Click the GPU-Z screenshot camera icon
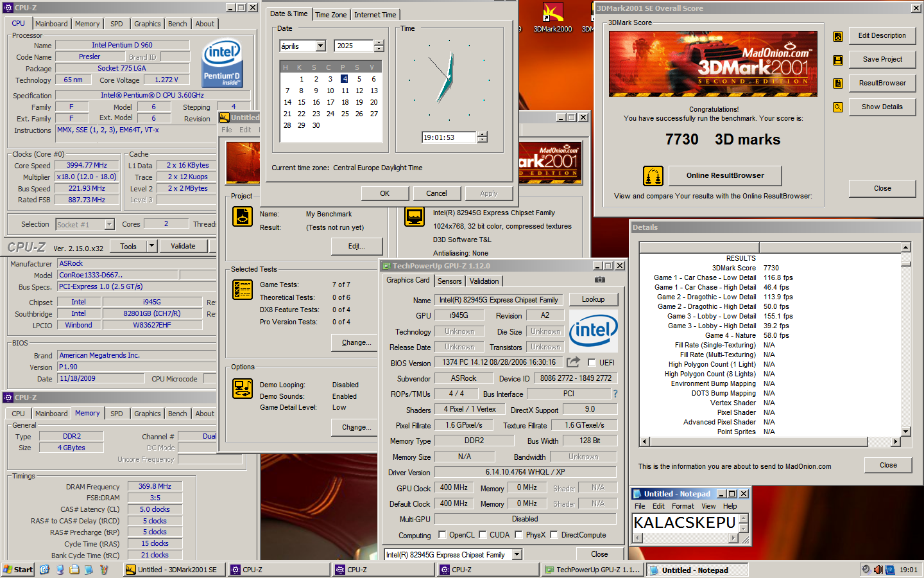Viewport: 924px width, 578px height. click(x=599, y=280)
